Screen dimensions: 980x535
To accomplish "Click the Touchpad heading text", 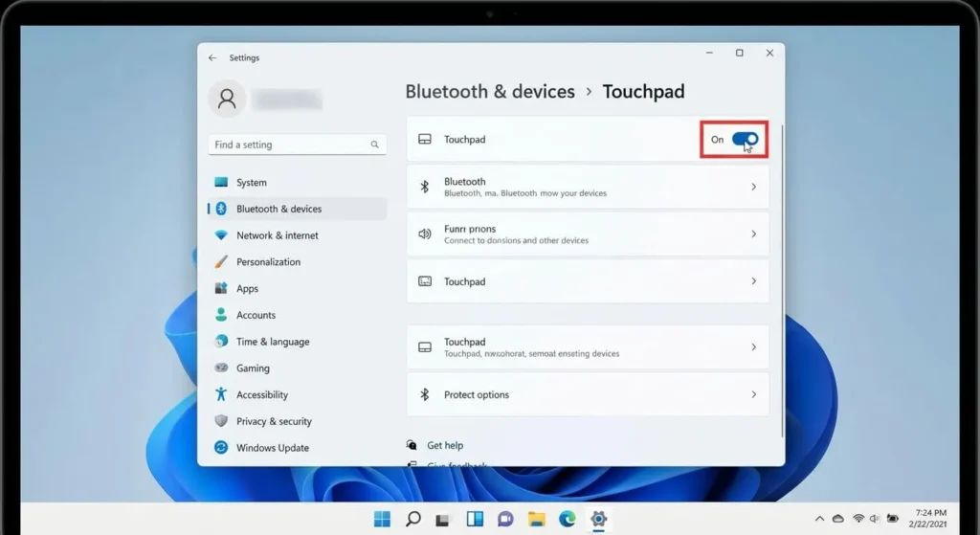I will (x=644, y=91).
